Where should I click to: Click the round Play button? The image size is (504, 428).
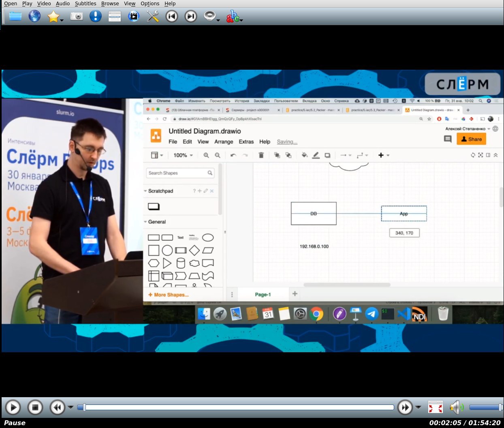13,407
